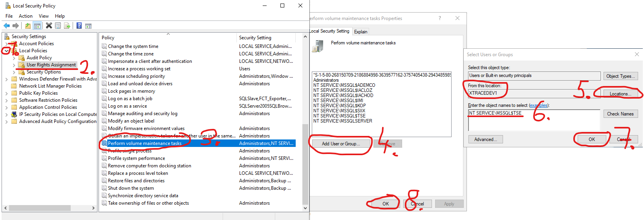
Task: Click the icon beside Take ownership of files
Action: (x=104, y=203)
